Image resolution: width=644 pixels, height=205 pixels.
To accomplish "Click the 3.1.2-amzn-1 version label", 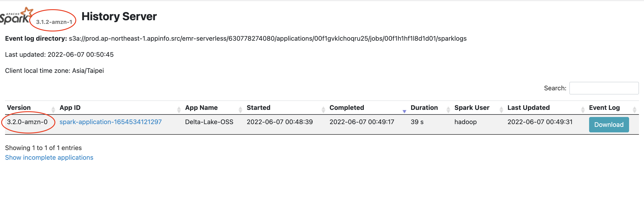I will (54, 22).
